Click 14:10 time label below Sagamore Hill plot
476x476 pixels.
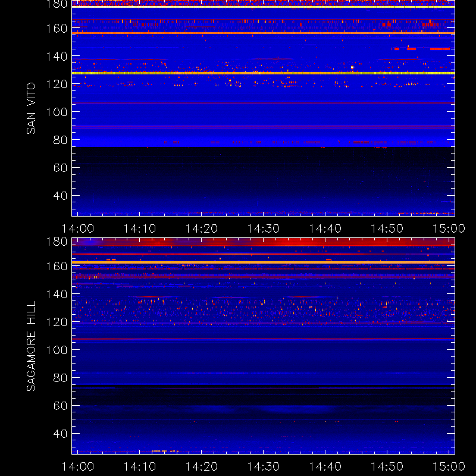point(140,466)
